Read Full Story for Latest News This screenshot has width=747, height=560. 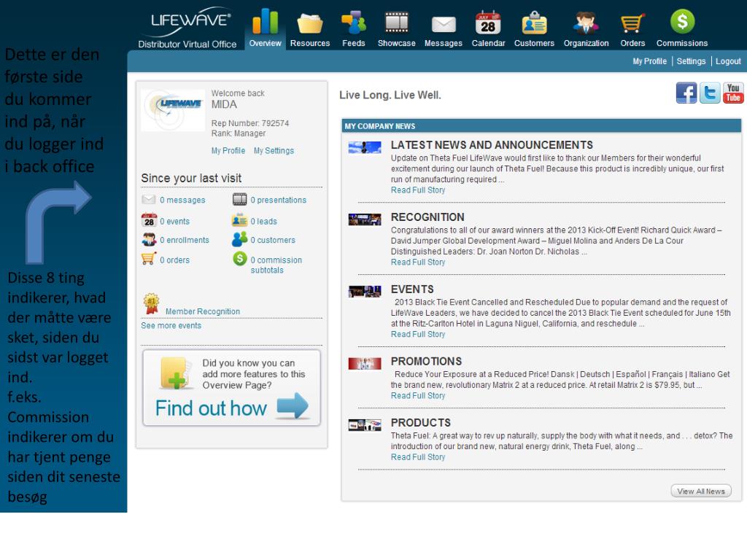click(418, 190)
